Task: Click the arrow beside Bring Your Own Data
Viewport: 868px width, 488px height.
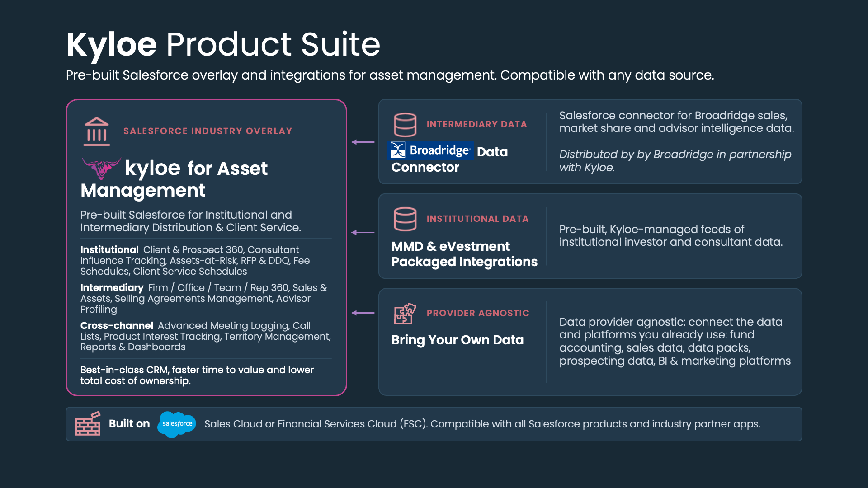Action: pos(363,313)
